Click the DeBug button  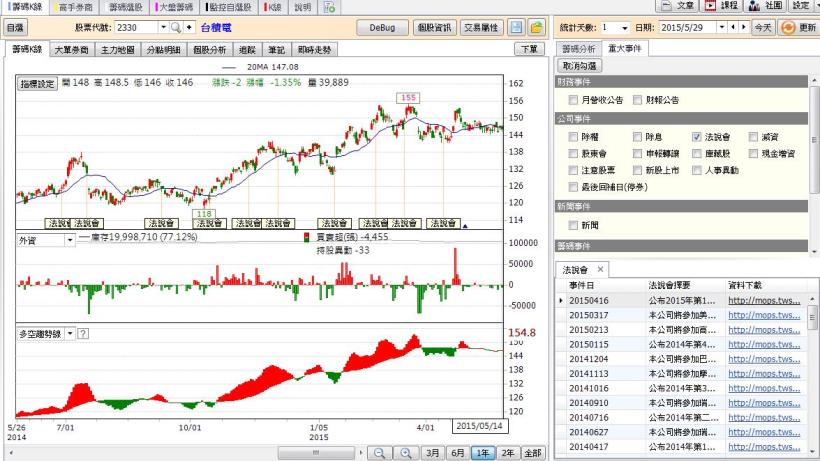382,28
